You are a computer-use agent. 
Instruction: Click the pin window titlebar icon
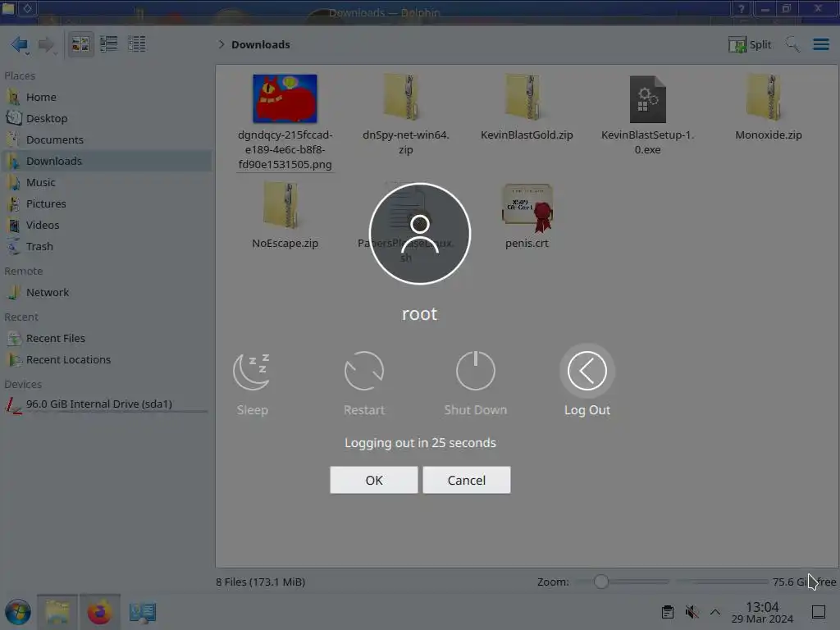[28, 8]
